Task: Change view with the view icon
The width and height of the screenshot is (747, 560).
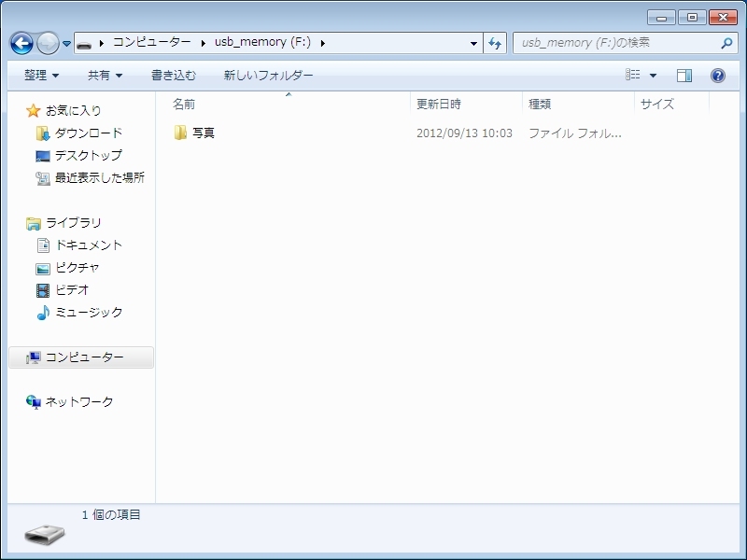Action: pos(633,75)
